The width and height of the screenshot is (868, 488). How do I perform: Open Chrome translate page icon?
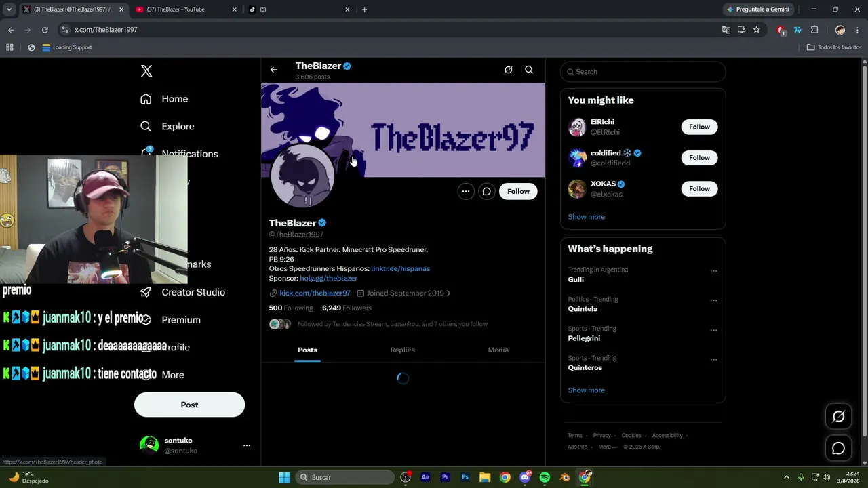click(x=726, y=30)
